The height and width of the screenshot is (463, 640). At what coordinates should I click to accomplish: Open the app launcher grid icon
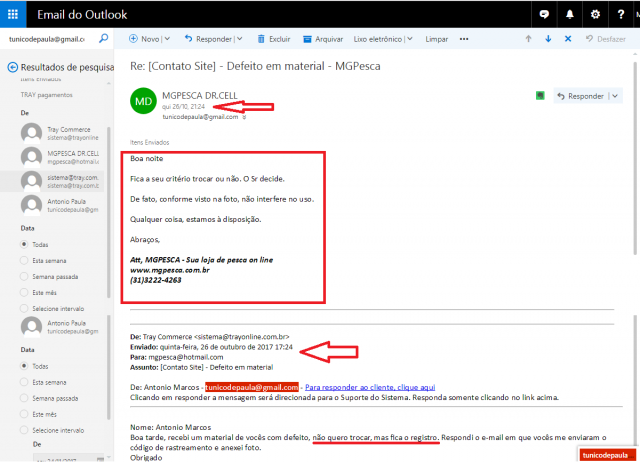pos(13,14)
